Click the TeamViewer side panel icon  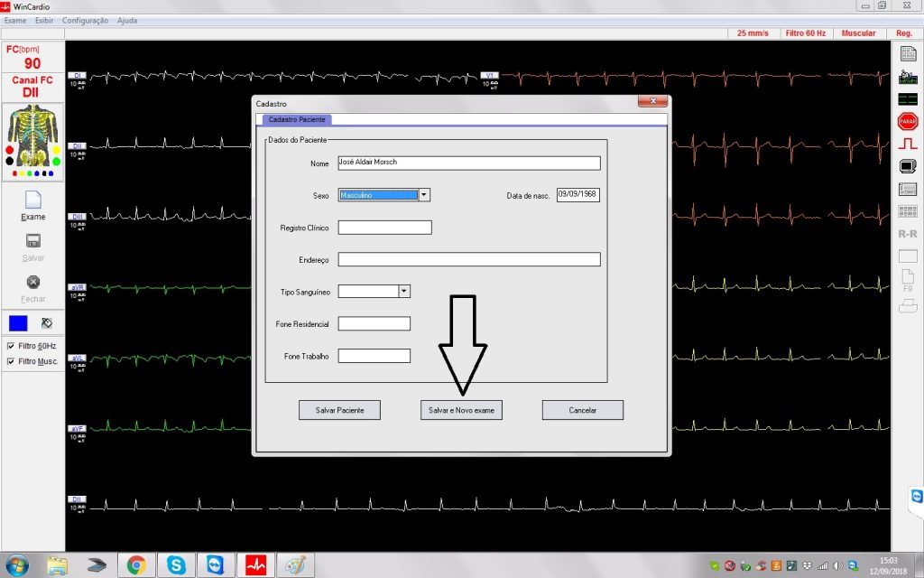917,497
